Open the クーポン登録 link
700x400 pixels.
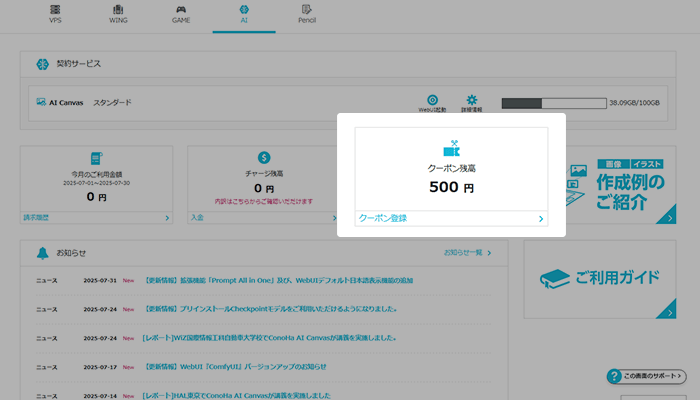pos(383,218)
